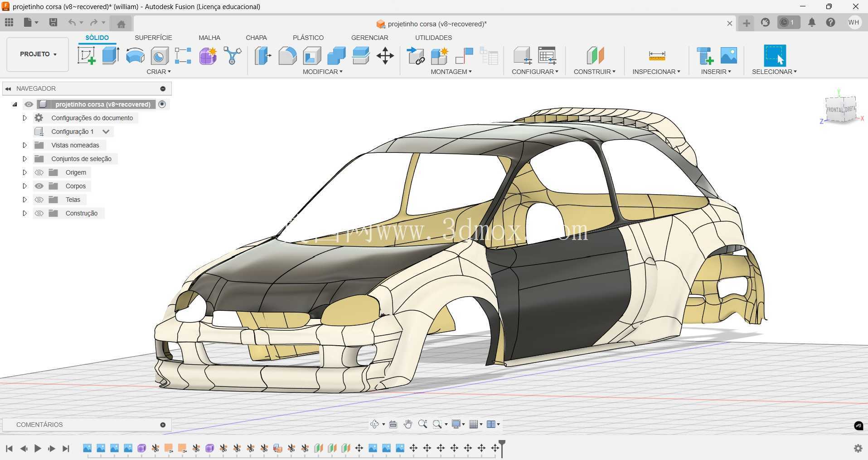
Task: Hide the Corpos folder with eye icon
Action: 39,186
